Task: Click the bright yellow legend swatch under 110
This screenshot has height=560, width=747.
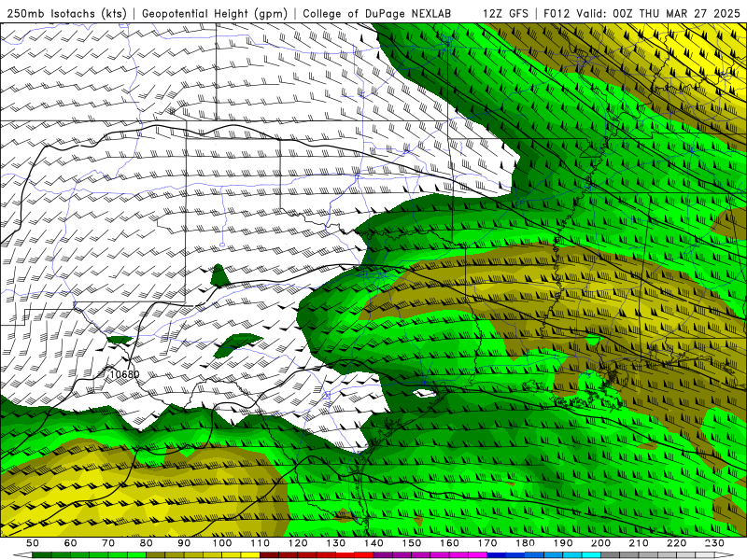Action: coord(250,555)
